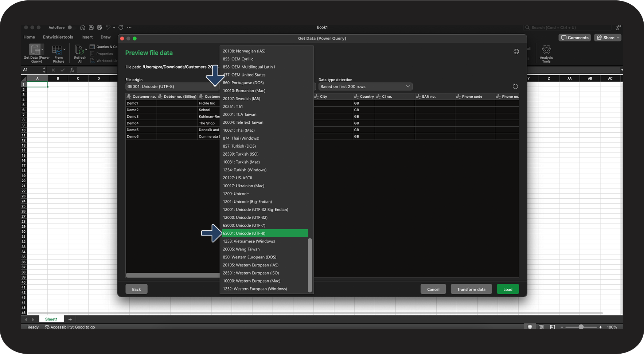Click the Transform data button
Image resolution: width=644 pixels, height=354 pixels.
pyautogui.click(x=471, y=289)
